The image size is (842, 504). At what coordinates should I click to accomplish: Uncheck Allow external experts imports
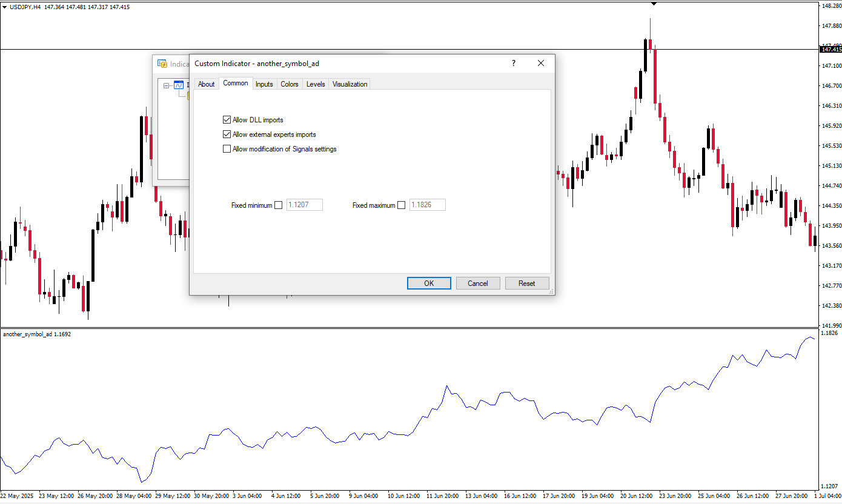click(x=227, y=134)
